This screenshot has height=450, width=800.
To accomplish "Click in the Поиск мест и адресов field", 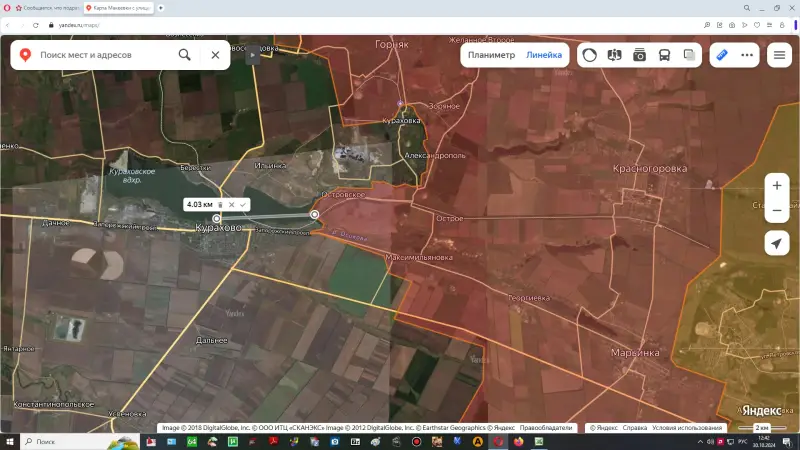I will tap(100, 55).
